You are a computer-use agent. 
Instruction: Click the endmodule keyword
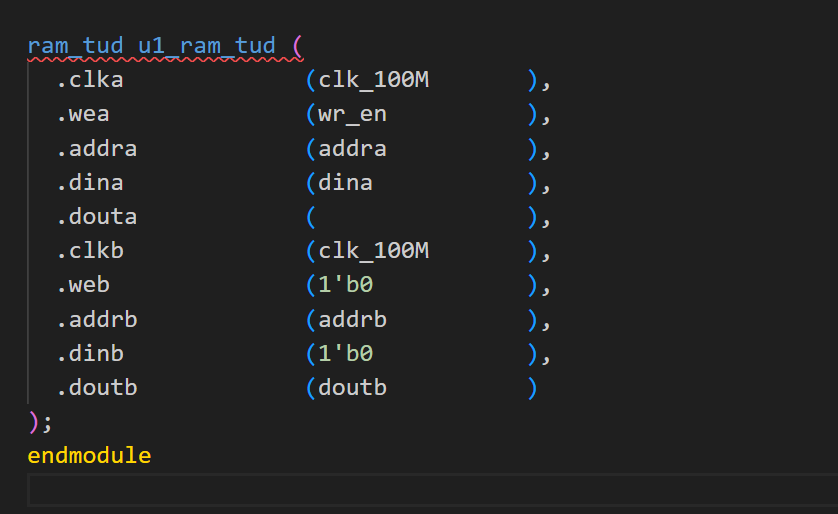(x=89, y=456)
